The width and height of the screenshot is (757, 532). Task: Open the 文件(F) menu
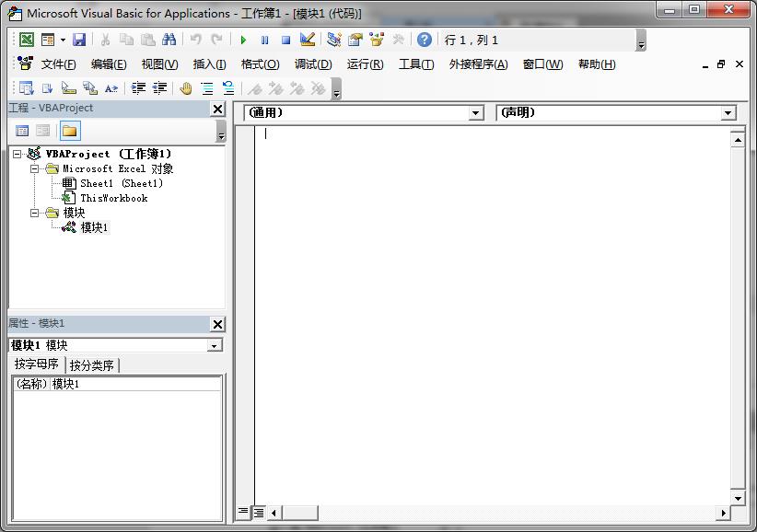[58, 64]
